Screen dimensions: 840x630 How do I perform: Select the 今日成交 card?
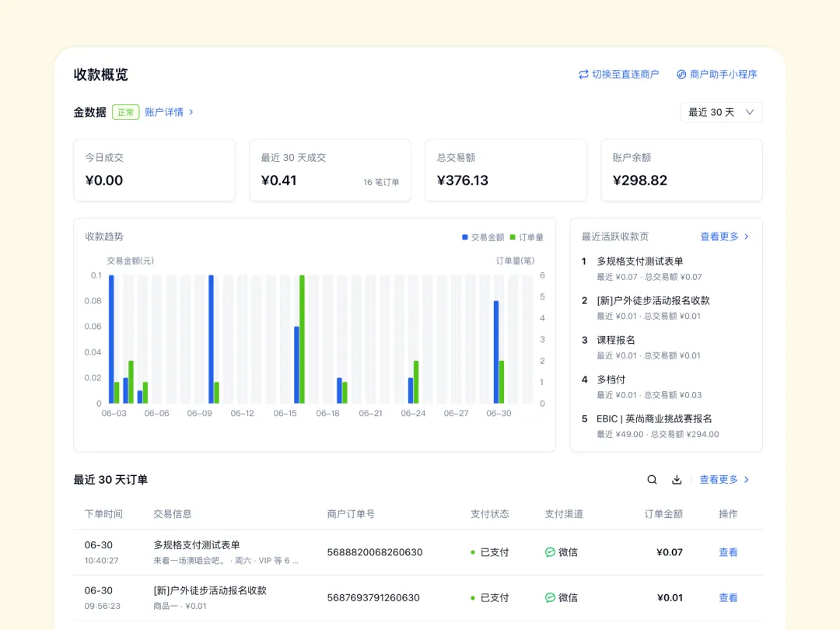(154, 170)
